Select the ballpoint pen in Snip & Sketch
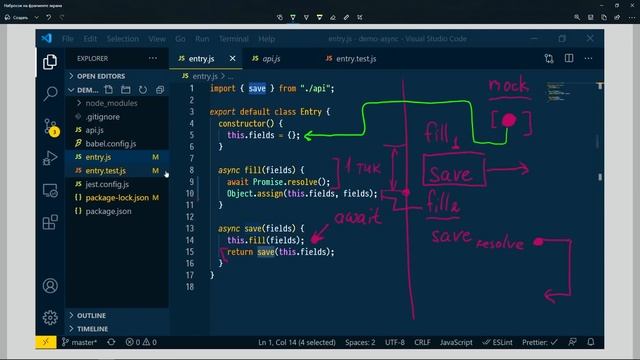The height and width of the screenshot is (360, 640). coord(293,17)
